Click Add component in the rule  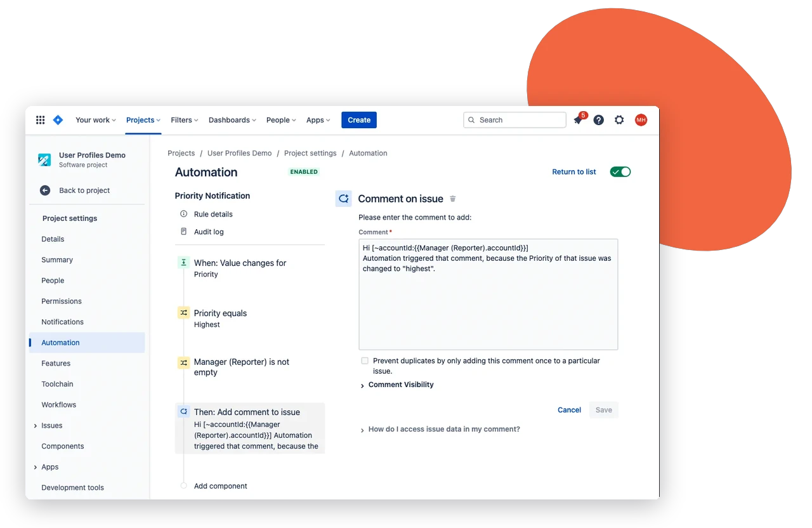click(221, 486)
